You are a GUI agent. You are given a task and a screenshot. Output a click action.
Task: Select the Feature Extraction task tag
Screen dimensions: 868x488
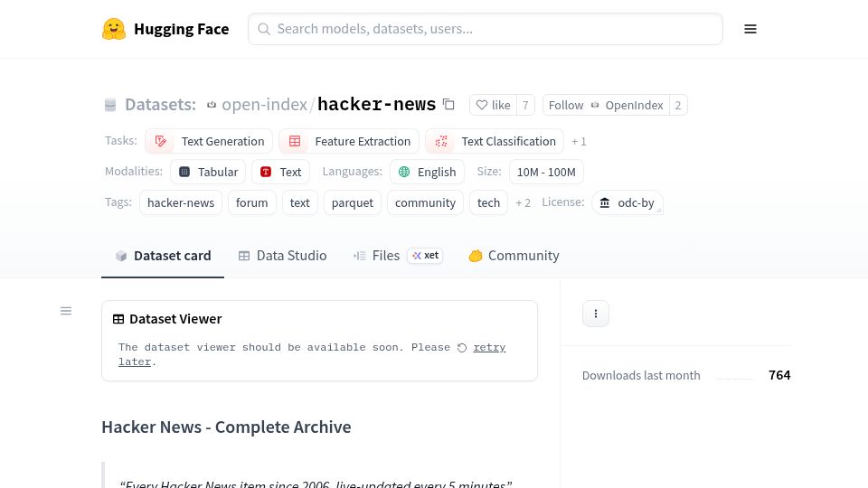click(x=349, y=141)
